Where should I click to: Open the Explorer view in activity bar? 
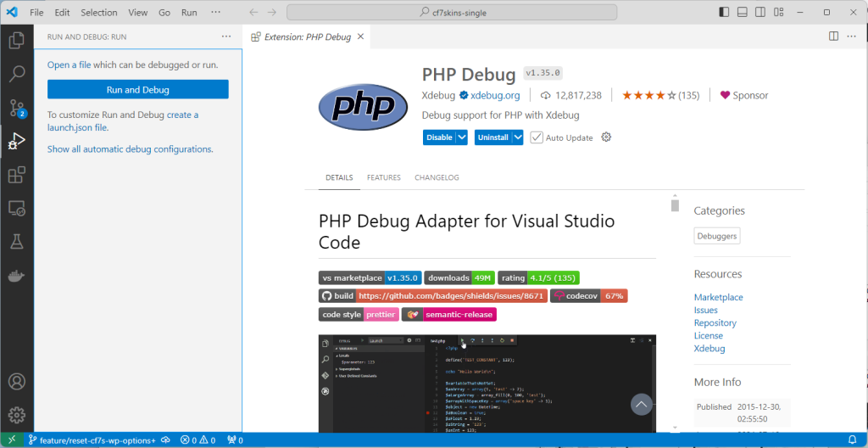pos(16,40)
